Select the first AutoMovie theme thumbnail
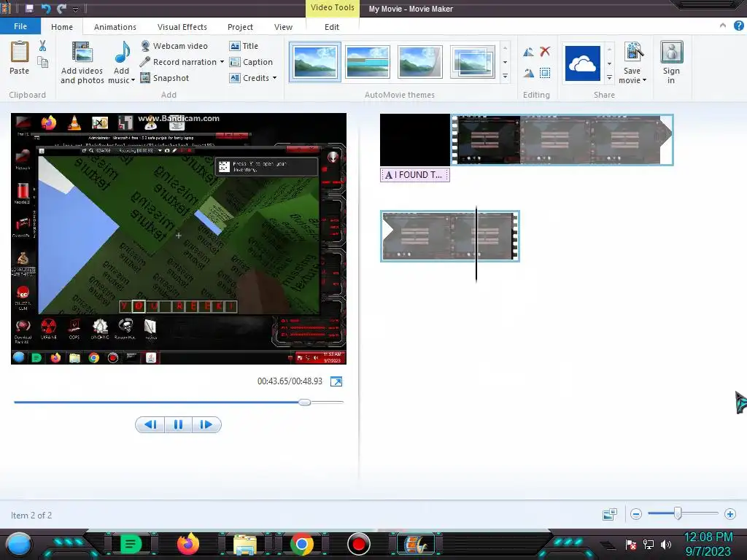 pyautogui.click(x=314, y=62)
